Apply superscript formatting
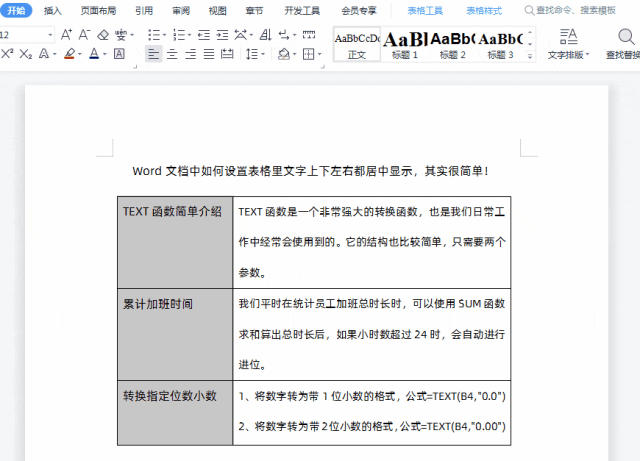This screenshot has height=461, width=640. 7,54
